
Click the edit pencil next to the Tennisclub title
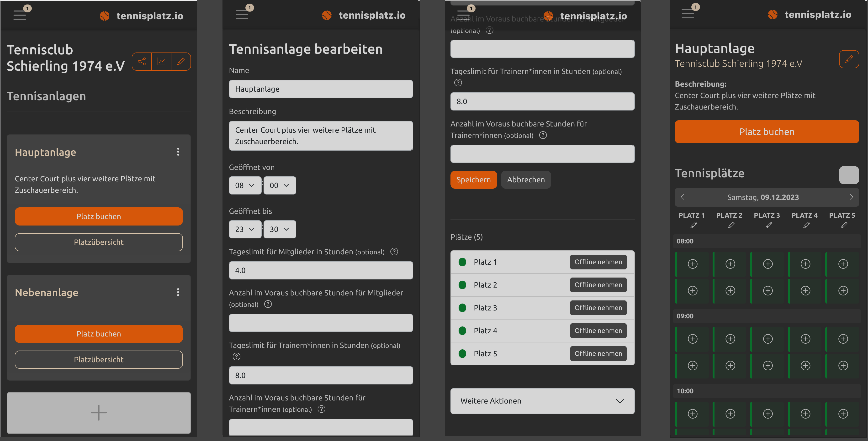[181, 61]
